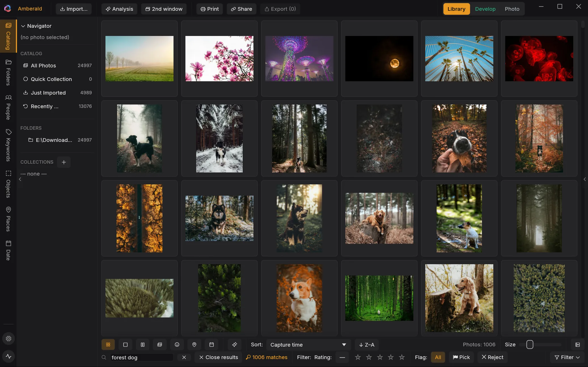Image resolution: width=588 pixels, height=367 pixels.
Task: Open the Folders sidebar panel
Action: (9, 72)
